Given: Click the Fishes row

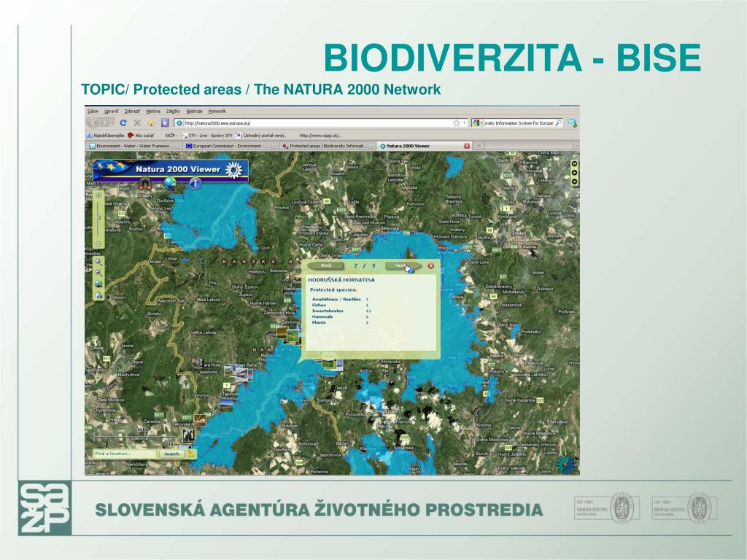Looking at the screenshot, I should click(340, 306).
